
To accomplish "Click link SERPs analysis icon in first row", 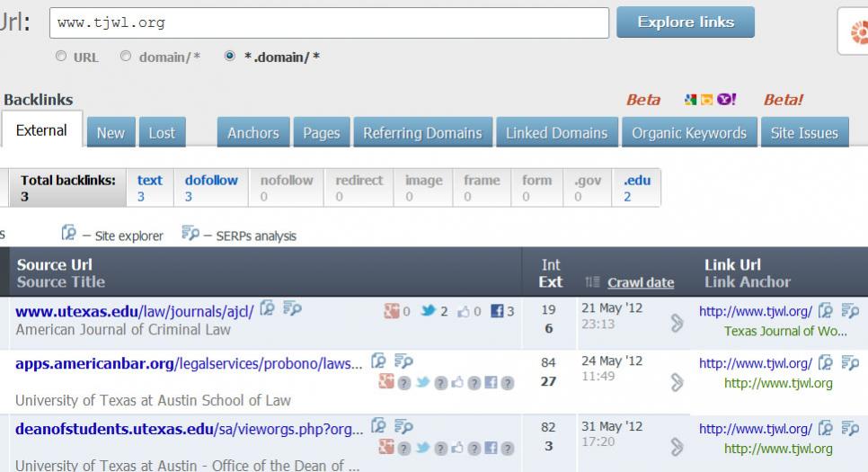I will (x=850, y=311).
